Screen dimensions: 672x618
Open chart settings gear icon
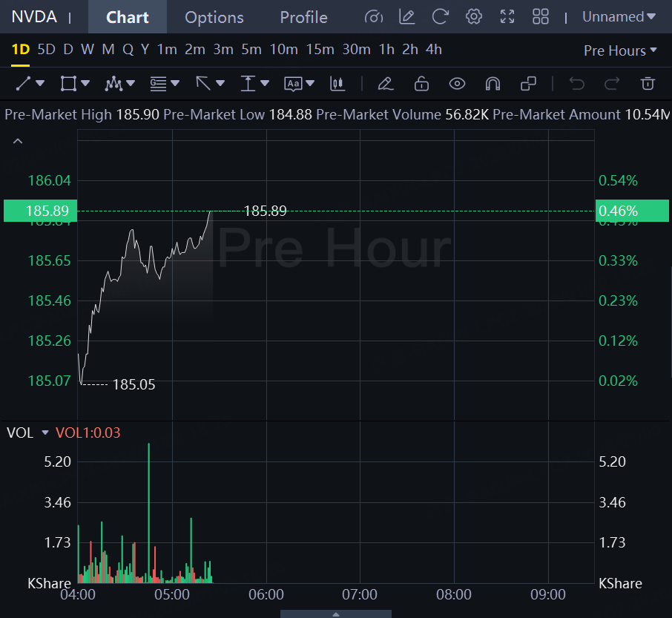473,17
